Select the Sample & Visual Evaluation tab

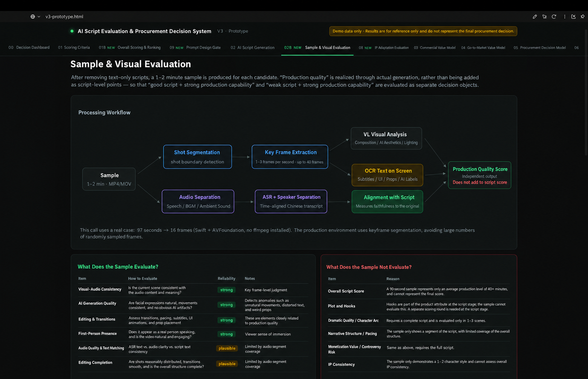pos(317,48)
